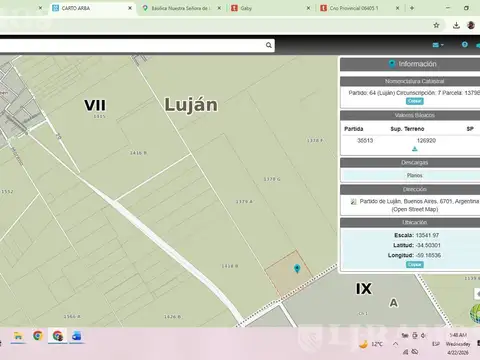
Task: Open the browser downloads icon
Action: (456, 25)
